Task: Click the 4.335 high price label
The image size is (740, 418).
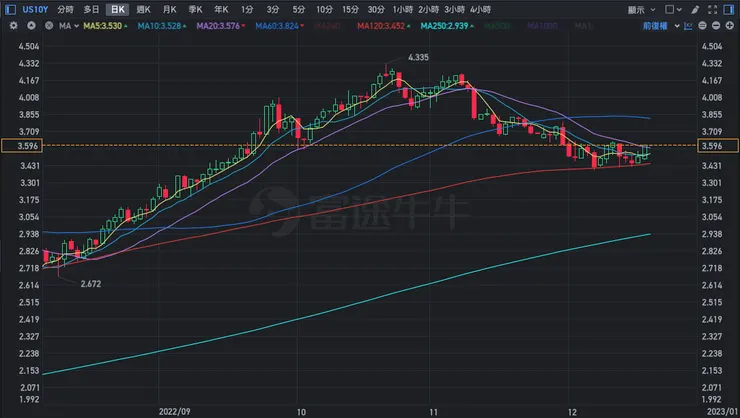Action: (418, 58)
